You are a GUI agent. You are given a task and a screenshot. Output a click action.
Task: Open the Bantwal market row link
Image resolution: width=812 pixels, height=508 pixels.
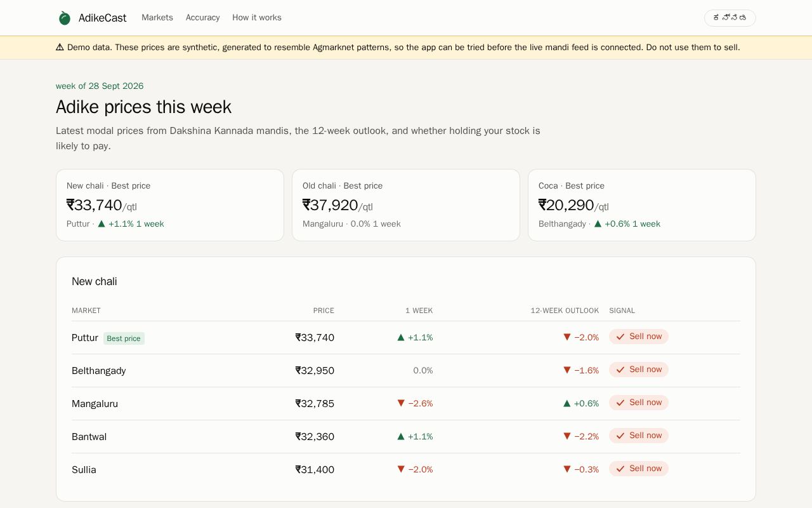(89, 437)
